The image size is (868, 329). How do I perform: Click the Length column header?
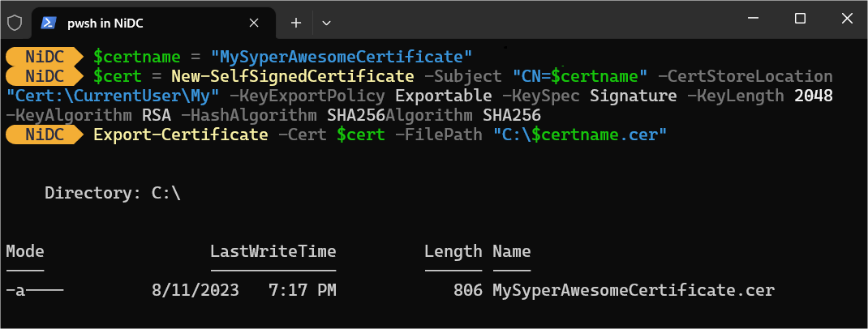[x=453, y=251]
